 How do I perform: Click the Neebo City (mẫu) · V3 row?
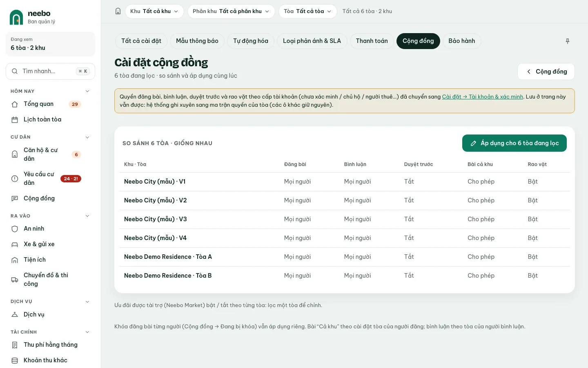pos(345,219)
